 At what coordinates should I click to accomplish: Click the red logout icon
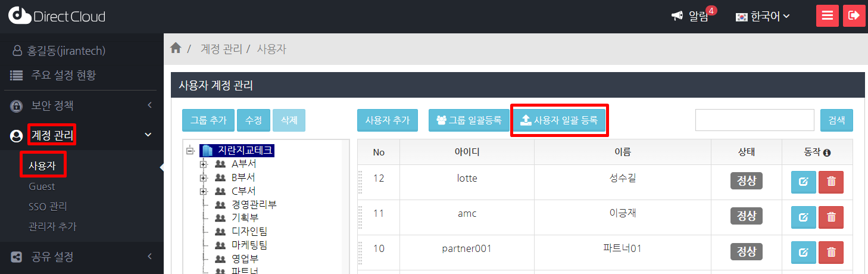click(x=854, y=16)
